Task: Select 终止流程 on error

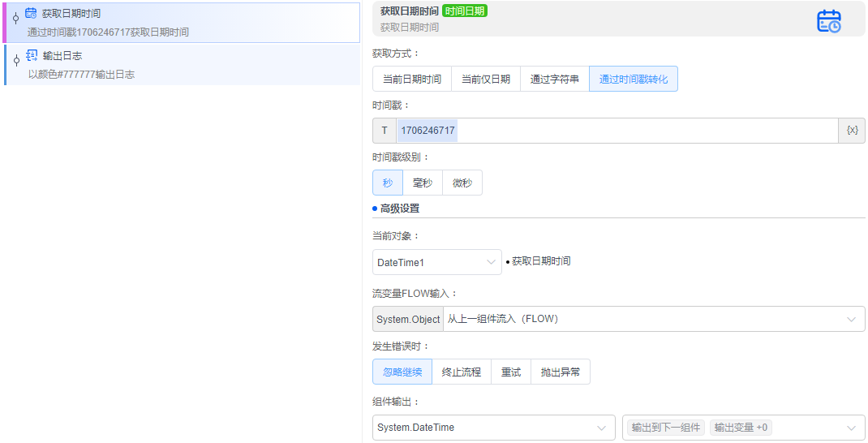Action: tap(461, 372)
